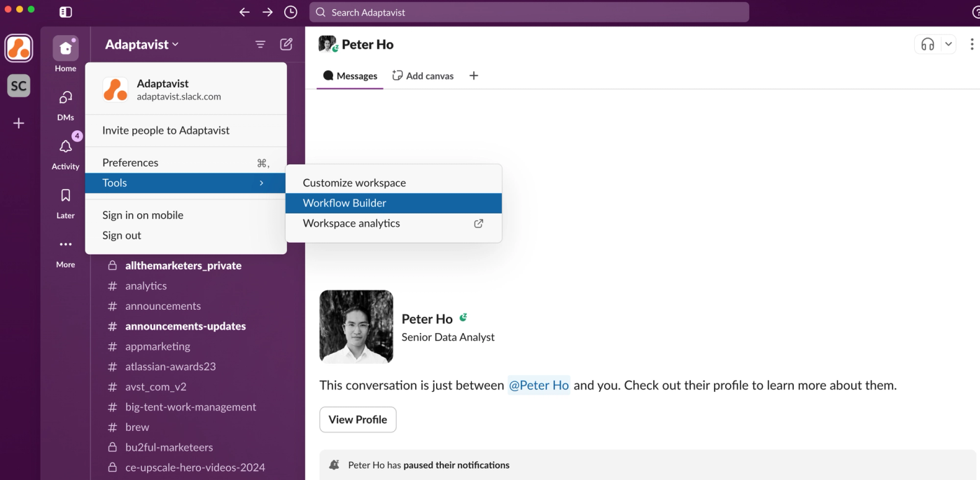Expand the Adaptavist workspace name dropdown

[142, 44]
